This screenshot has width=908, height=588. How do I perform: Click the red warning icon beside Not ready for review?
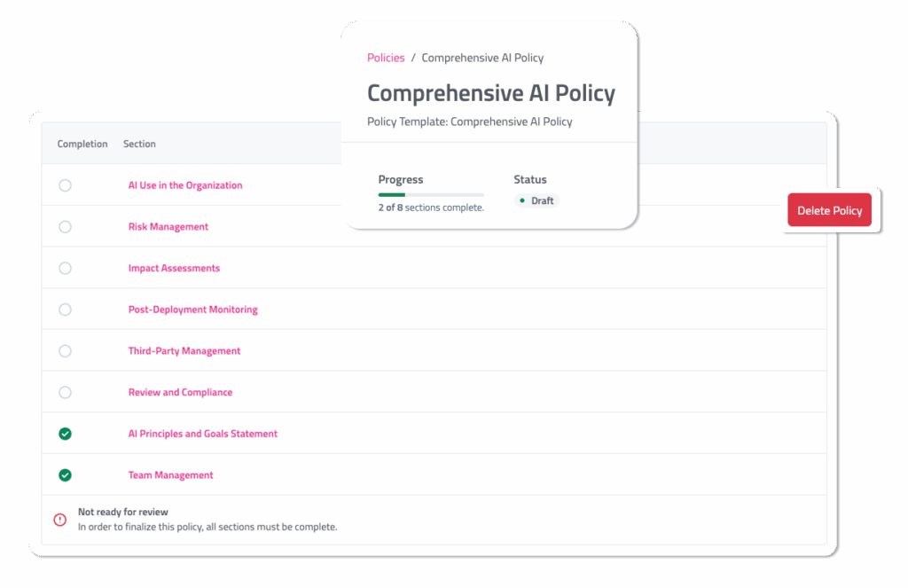point(60,520)
